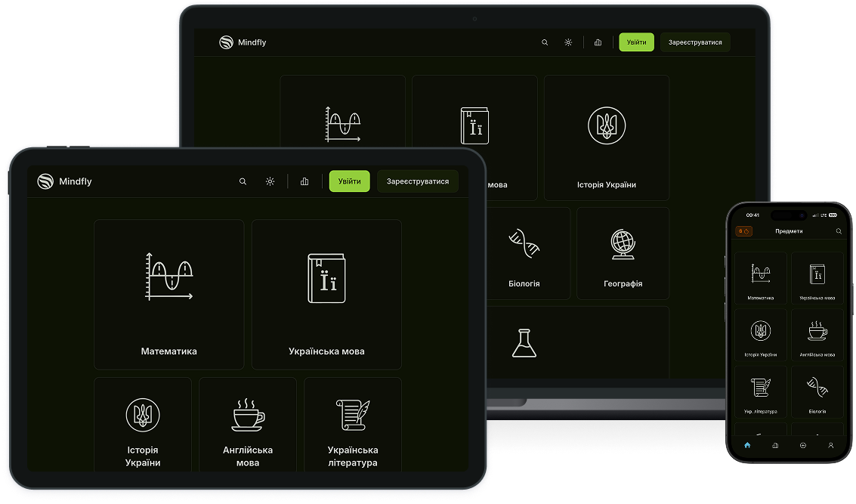Choose the Українська література scroll card on the tablet
Screen dimensions: 856x504
click(x=353, y=425)
